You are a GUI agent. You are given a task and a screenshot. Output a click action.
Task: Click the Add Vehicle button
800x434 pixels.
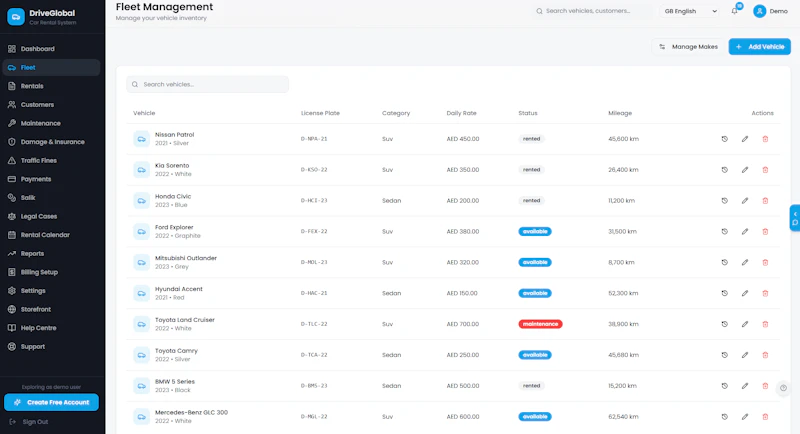coord(760,46)
